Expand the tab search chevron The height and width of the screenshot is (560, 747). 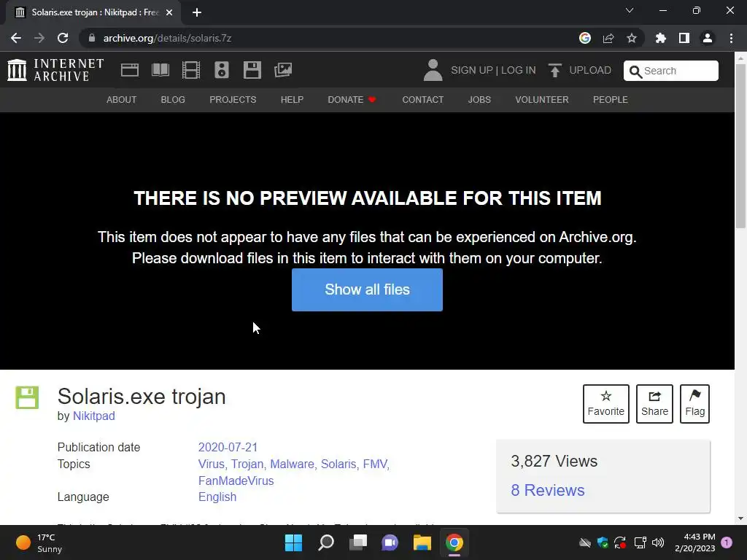point(630,10)
